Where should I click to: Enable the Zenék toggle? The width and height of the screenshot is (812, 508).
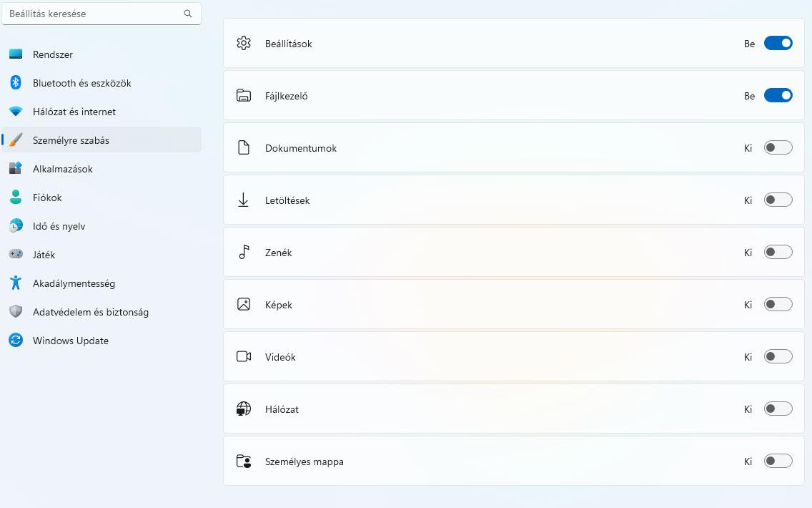point(778,253)
